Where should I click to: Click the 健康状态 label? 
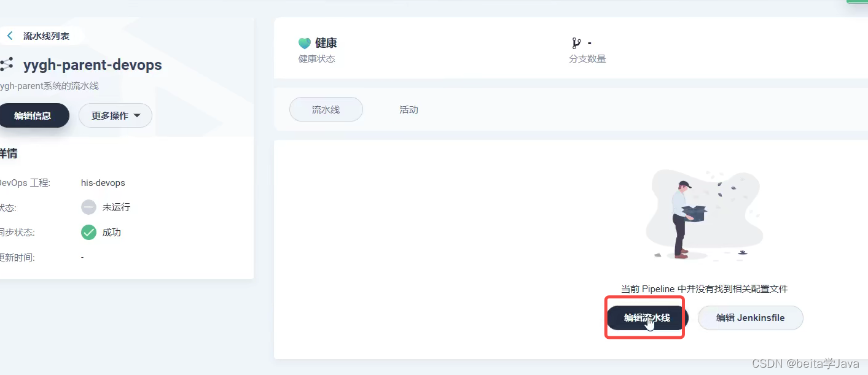pos(317,59)
